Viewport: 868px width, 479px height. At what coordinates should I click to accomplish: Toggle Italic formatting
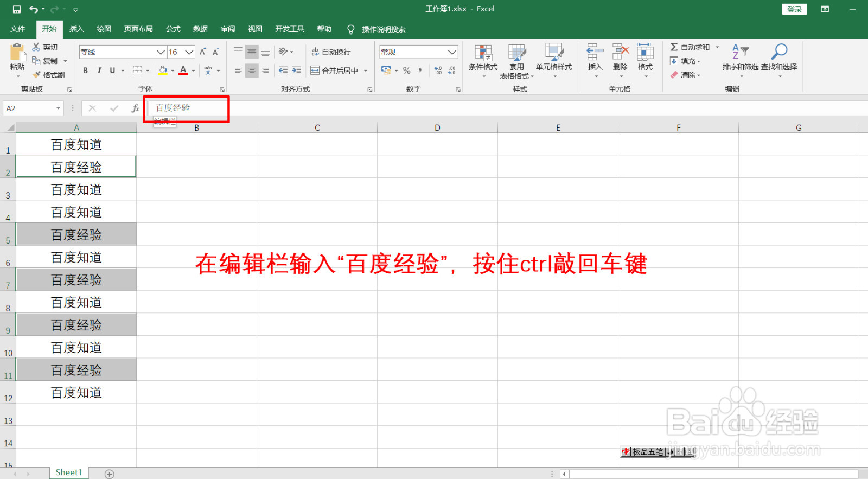click(x=99, y=71)
